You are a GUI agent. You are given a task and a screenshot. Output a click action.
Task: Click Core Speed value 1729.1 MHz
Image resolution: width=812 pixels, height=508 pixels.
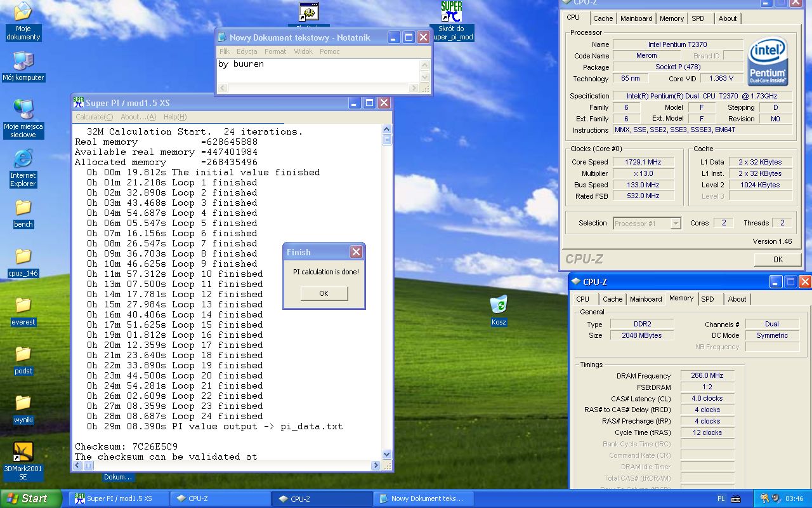(643, 162)
